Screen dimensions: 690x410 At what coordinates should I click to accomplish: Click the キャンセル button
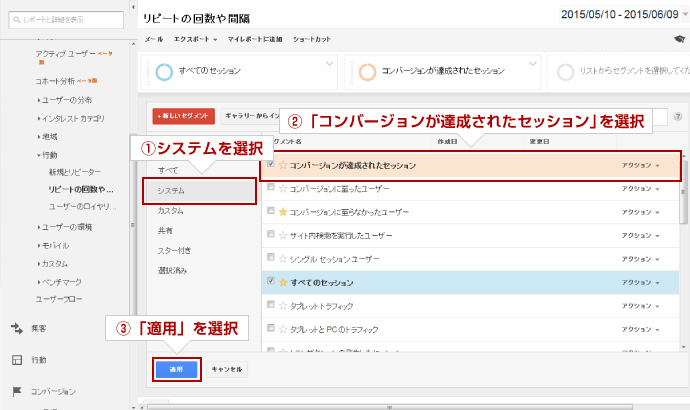tap(227, 369)
